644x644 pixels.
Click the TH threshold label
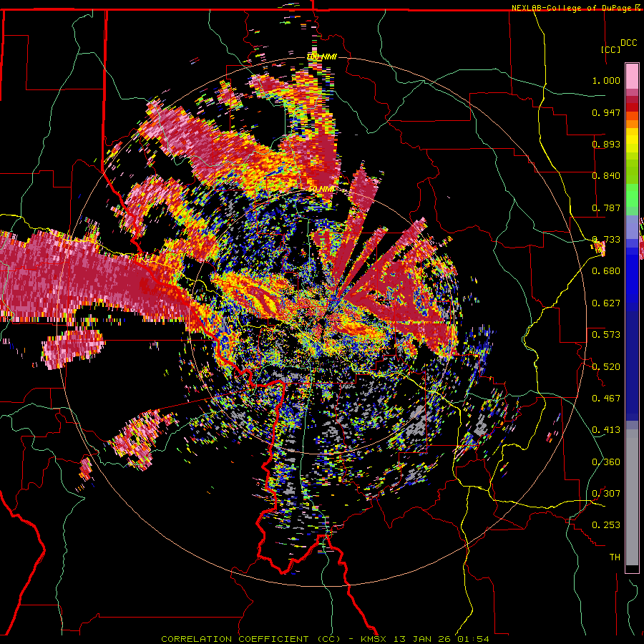click(615, 557)
